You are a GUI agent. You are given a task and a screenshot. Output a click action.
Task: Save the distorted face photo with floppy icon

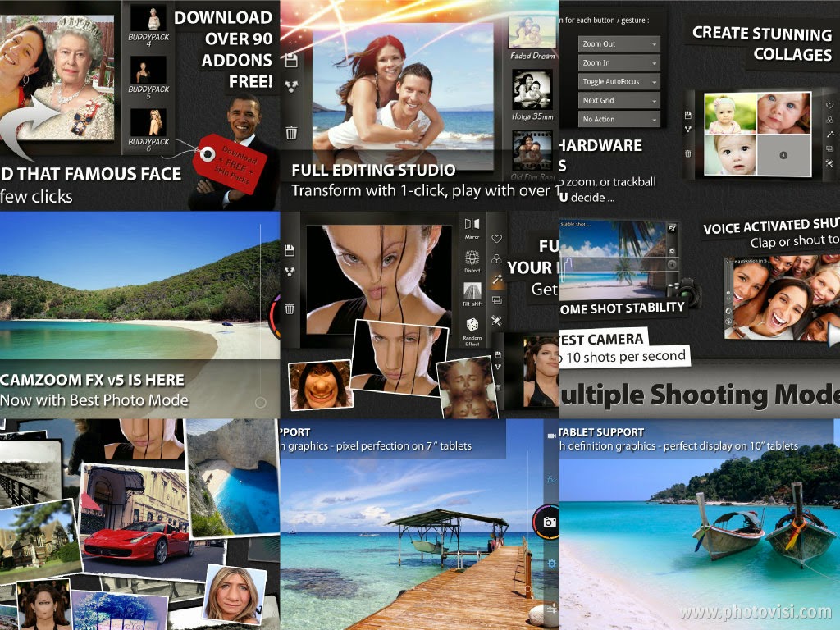coord(290,250)
